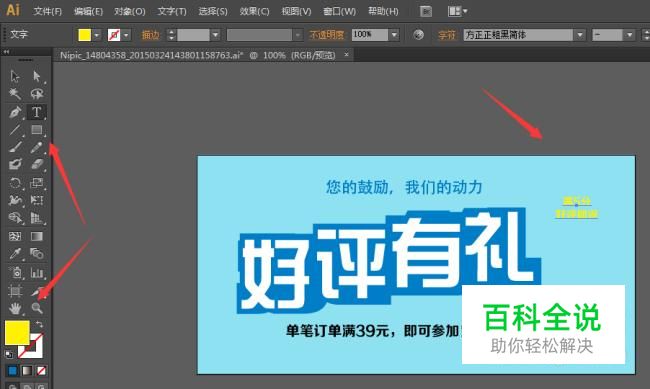This screenshot has height=389, width=650.
Task: Select the Column Graph tool
Action: (x=36, y=272)
